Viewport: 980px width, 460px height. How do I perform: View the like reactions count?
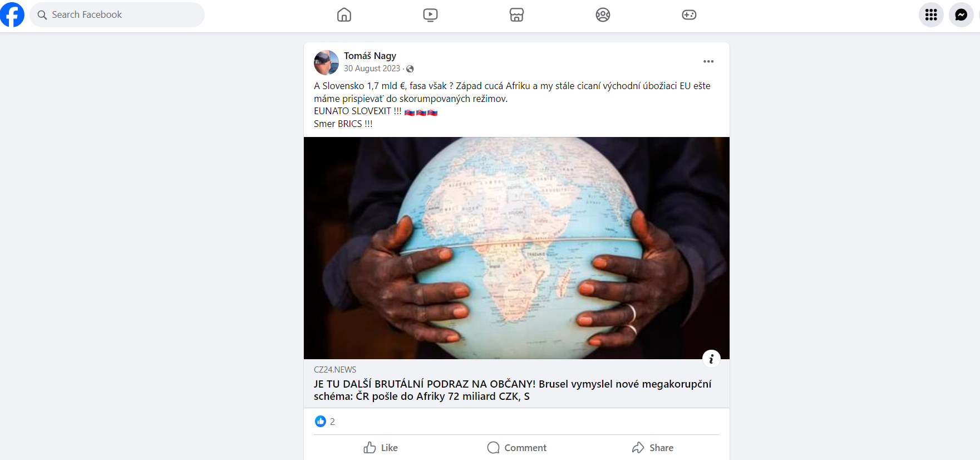click(x=326, y=422)
